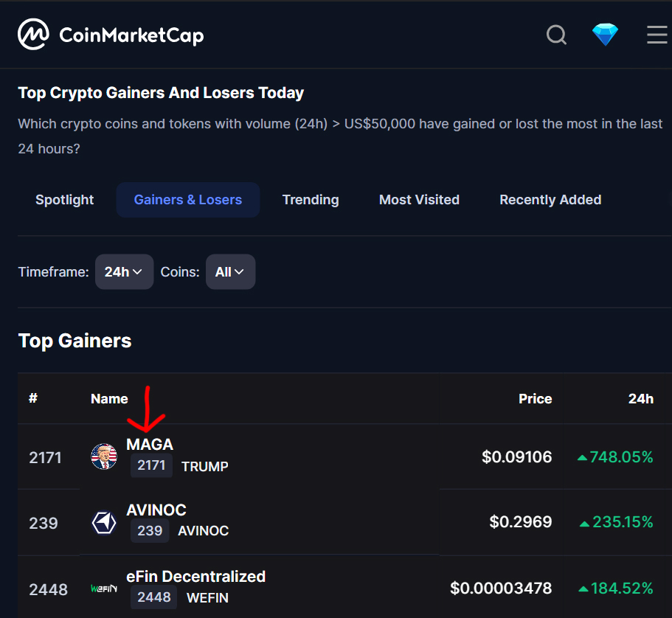
Task: Open the hamburger menu icon
Action: click(x=657, y=35)
